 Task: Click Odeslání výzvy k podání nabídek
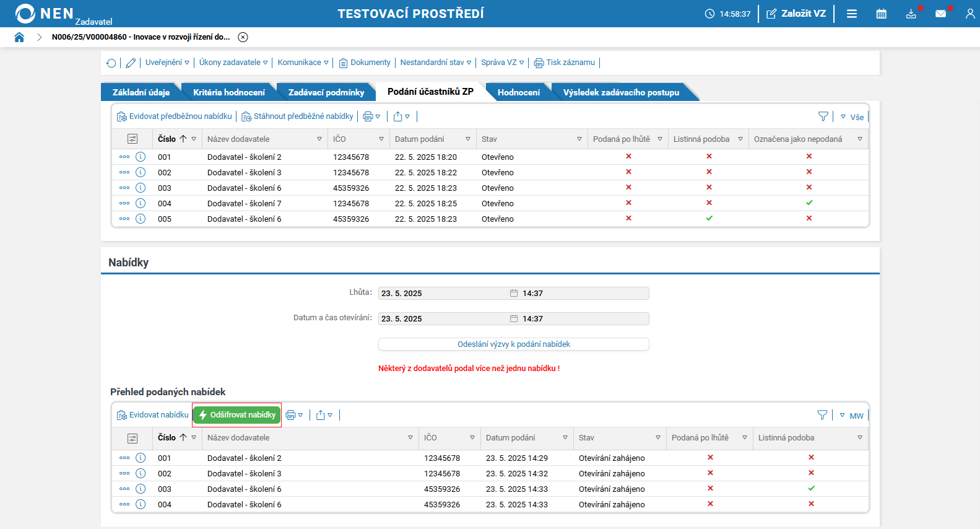pos(513,344)
